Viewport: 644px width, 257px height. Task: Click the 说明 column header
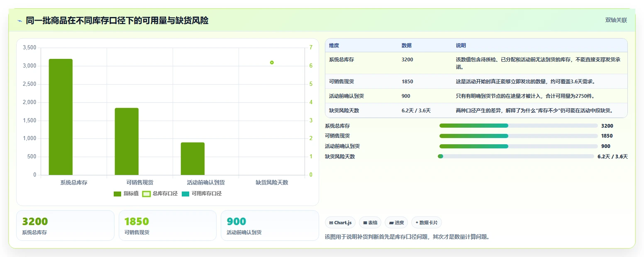coord(461,46)
